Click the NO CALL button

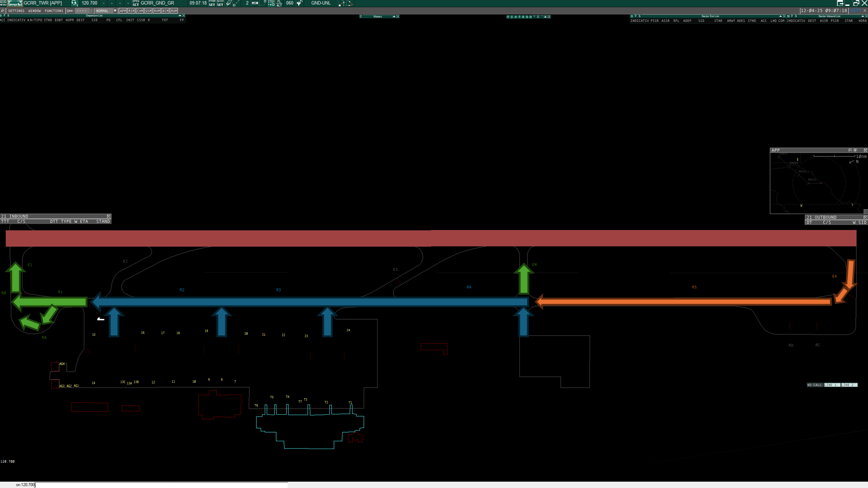point(814,385)
